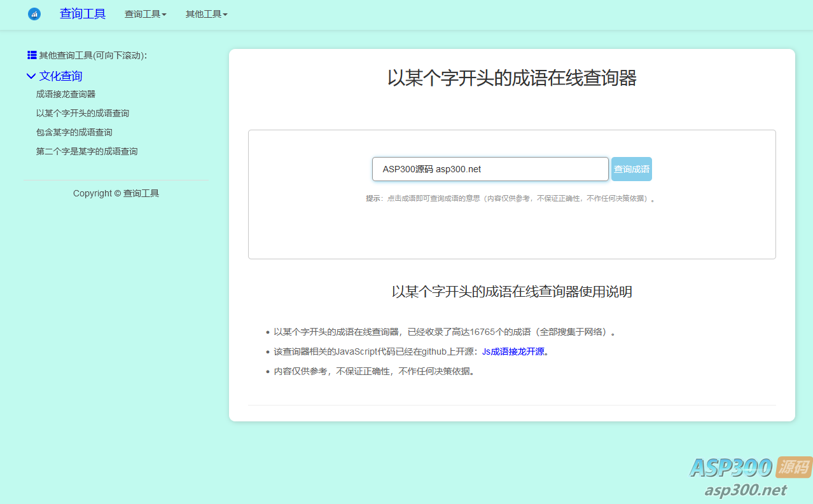The width and height of the screenshot is (813, 504).
Task: Open 包含某字的成语查询 sidebar link
Action: pos(74,132)
